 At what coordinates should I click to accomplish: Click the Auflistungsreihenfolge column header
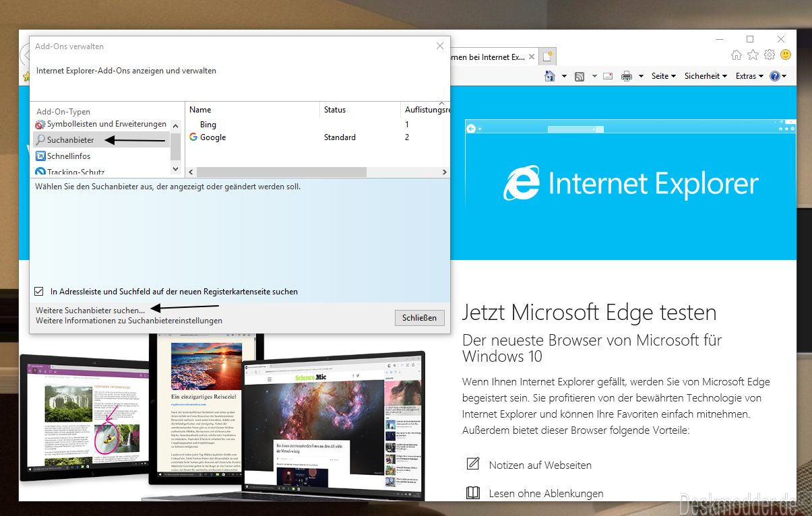click(425, 110)
